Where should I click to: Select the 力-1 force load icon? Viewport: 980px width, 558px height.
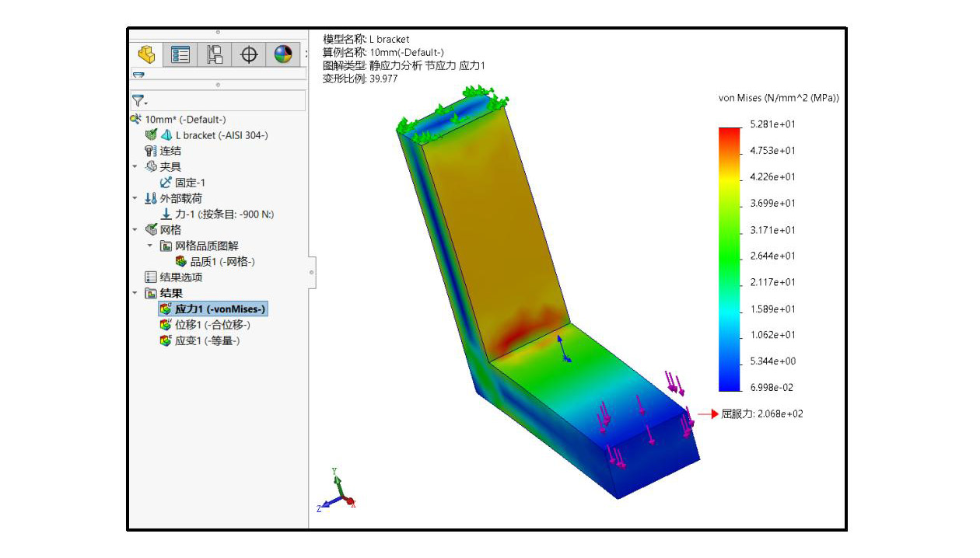point(166,214)
